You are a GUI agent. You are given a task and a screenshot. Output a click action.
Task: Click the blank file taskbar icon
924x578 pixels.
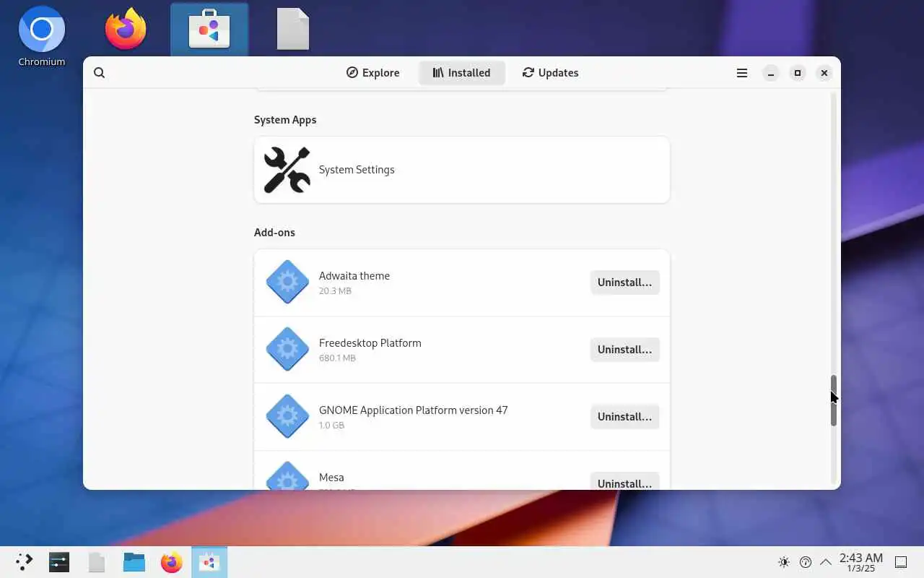[97, 562]
